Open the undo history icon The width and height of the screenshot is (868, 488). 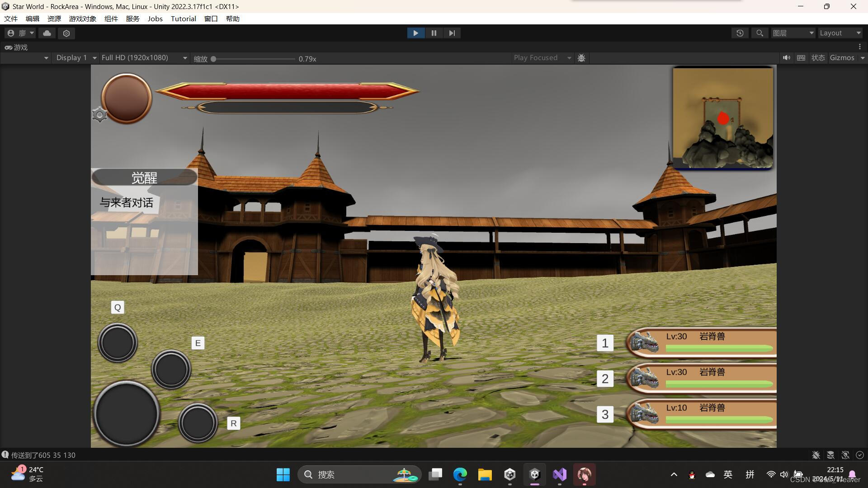click(740, 33)
